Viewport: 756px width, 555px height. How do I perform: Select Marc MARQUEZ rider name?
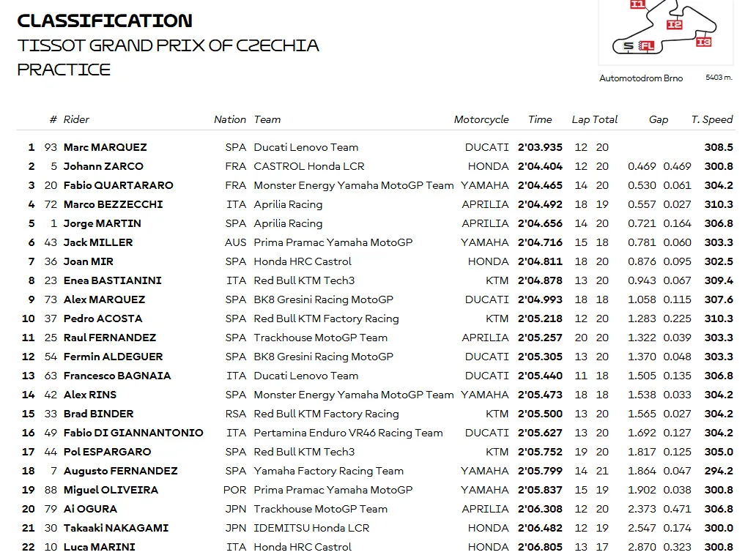105,147
